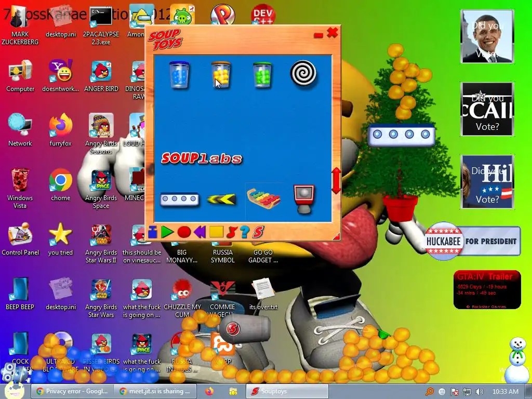Select the rainbow xylophone toy

coord(263,199)
